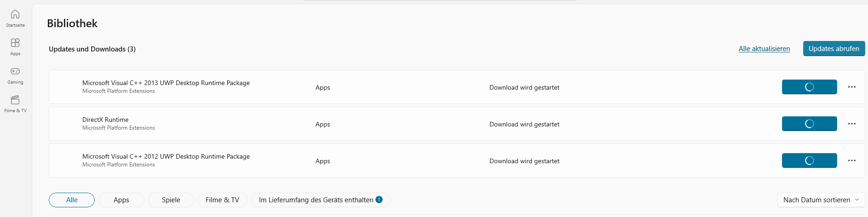Click the Alle aktualisieren link
The width and height of the screenshot is (868, 217).
[x=765, y=49]
